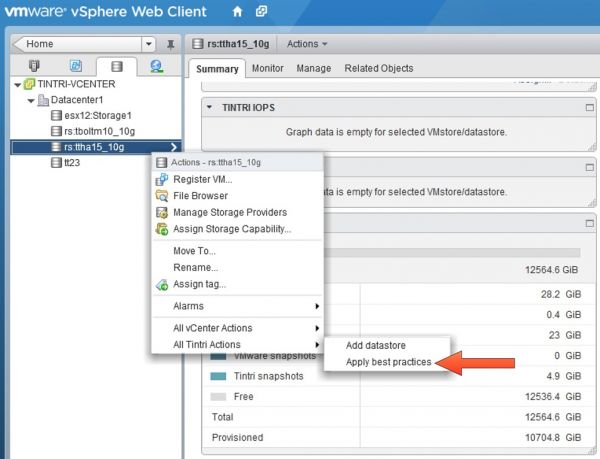Open the Monitor tab
Viewport: 600px width, 459px height.
[x=267, y=68]
